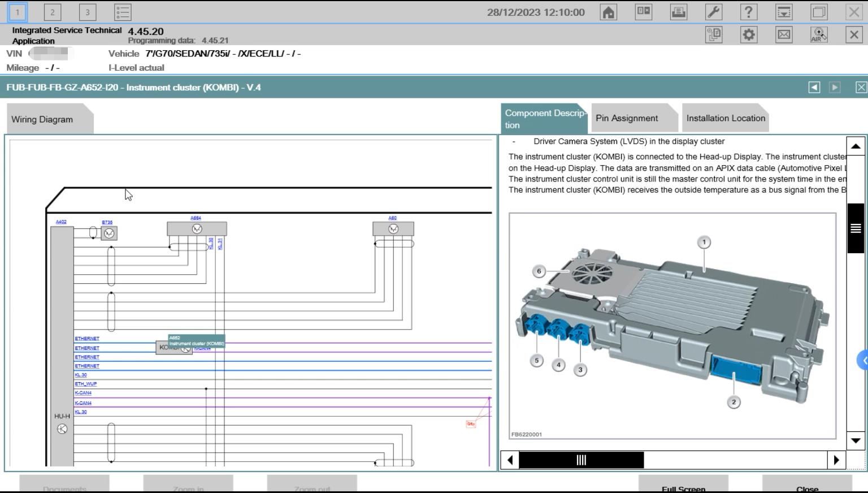This screenshot has height=493, width=868.
Task: Open the A664 link in wiring diagram
Action: (196, 218)
